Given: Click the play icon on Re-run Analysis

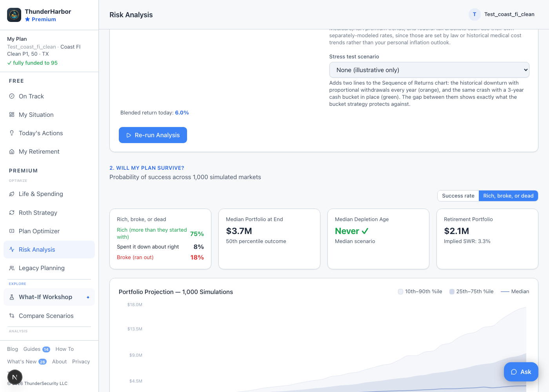Looking at the screenshot, I should 129,135.
